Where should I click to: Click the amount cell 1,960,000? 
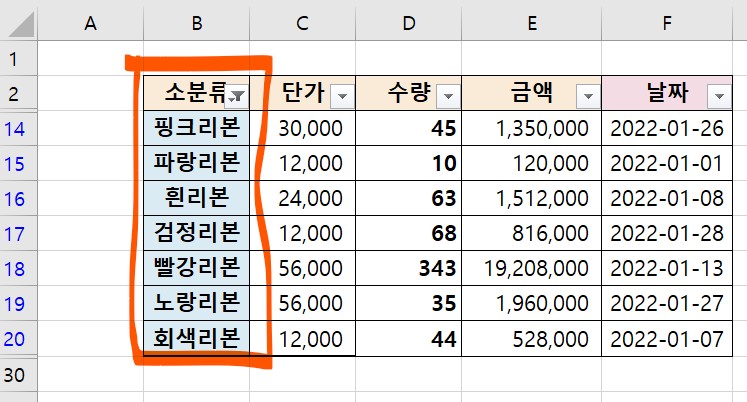[x=532, y=303]
